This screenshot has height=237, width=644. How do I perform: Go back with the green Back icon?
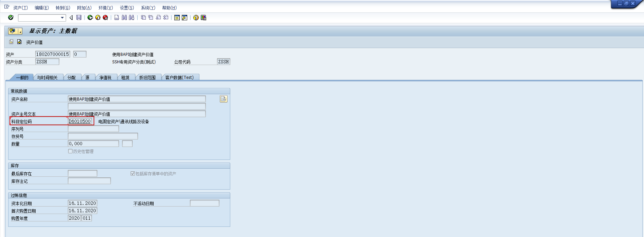90,18
